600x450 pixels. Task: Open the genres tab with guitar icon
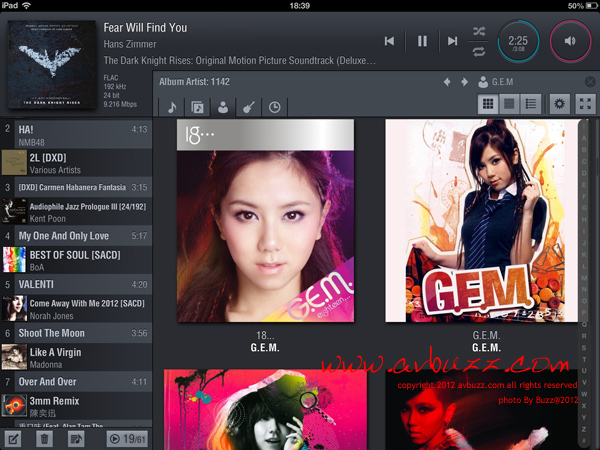click(249, 106)
